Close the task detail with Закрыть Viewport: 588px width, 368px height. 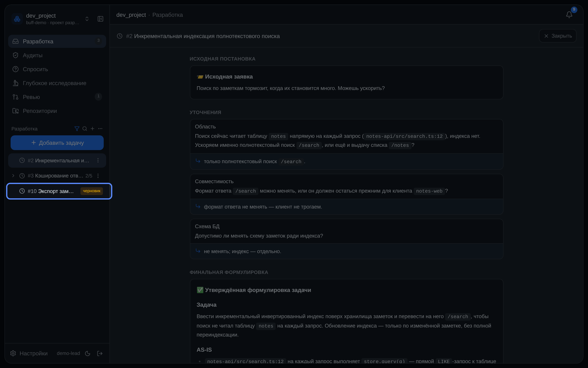click(x=558, y=36)
